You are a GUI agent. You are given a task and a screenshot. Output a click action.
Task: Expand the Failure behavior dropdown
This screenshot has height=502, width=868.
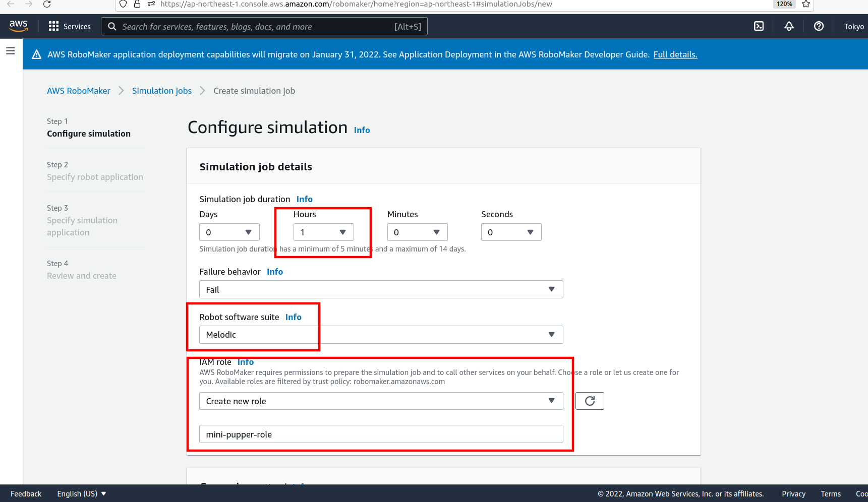click(x=381, y=289)
